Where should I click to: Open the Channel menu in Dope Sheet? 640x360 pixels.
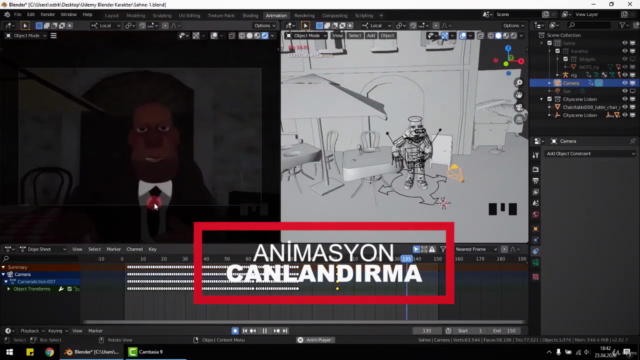pos(135,249)
